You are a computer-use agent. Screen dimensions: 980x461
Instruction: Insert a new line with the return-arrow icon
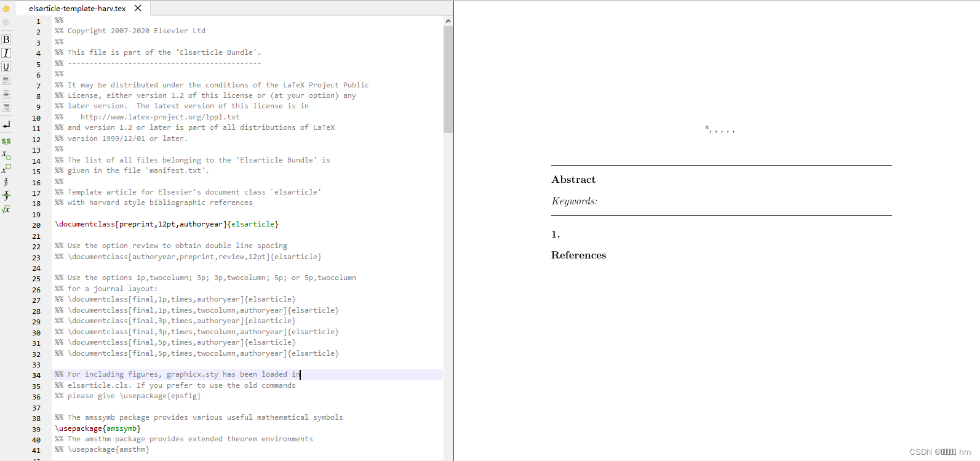point(6,125)
